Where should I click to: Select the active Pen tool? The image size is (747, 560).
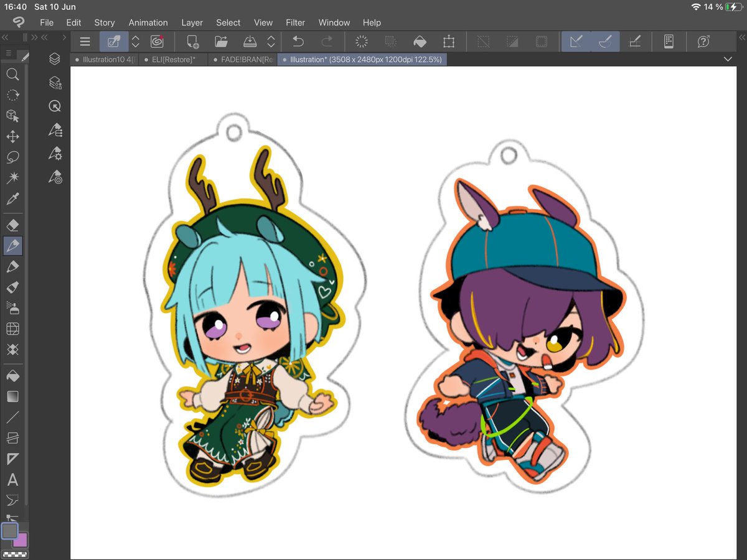point(12,246)
